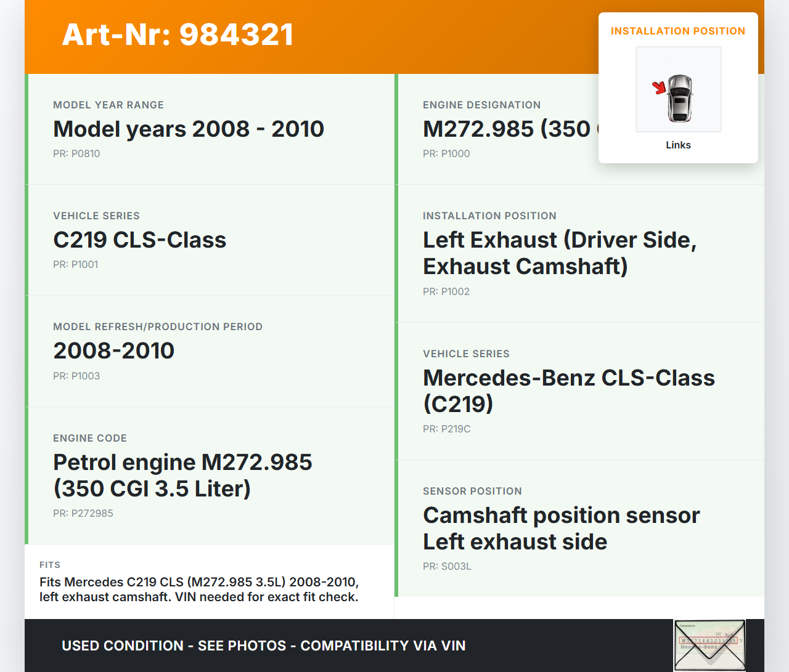The image size is (789, 672).
Task: Select the MODEL YEAR RANGE label
Action: [x=108, y=105]
